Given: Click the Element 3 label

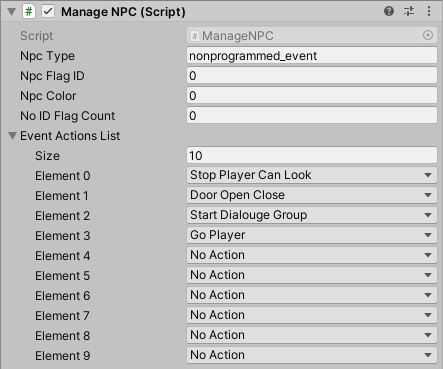Looking at the screenshot, I should point(63,236).
